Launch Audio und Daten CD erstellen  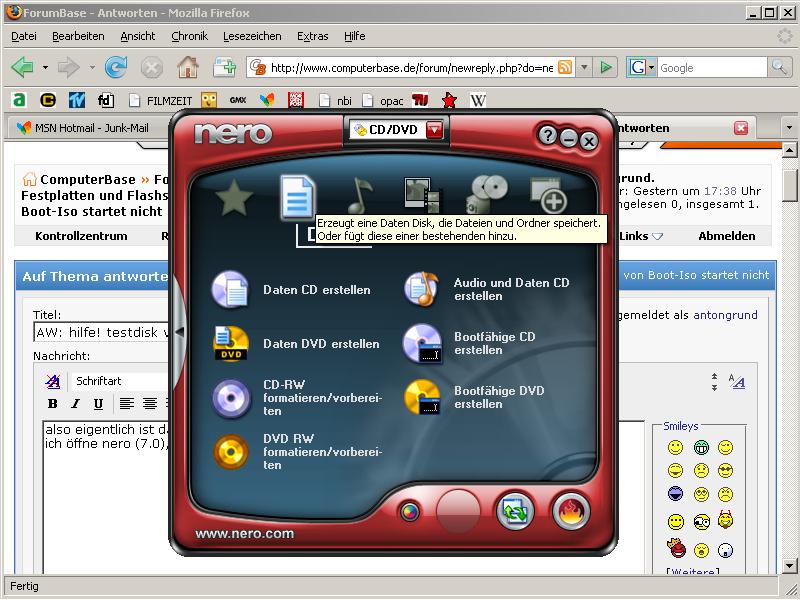pos(486,289)
